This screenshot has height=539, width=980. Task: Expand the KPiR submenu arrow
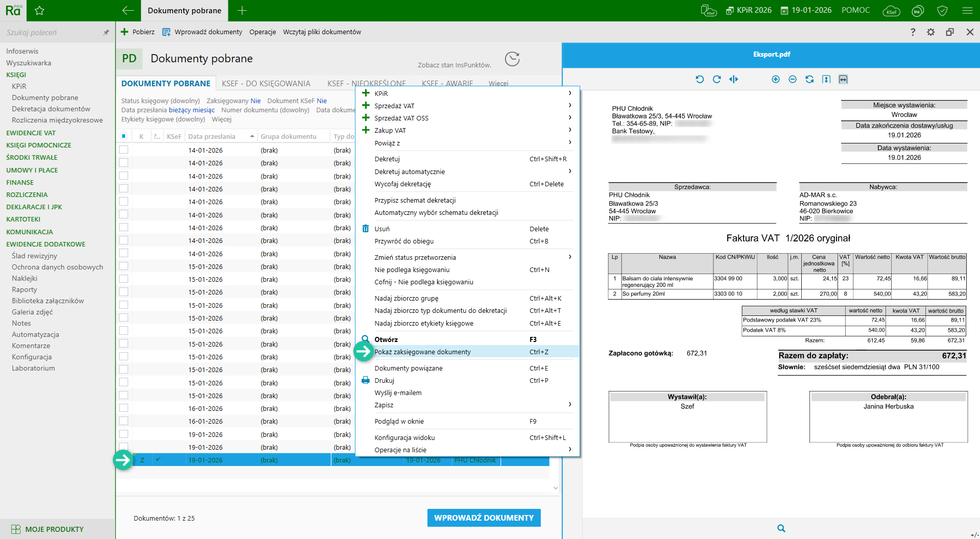(x=569, y=93)
